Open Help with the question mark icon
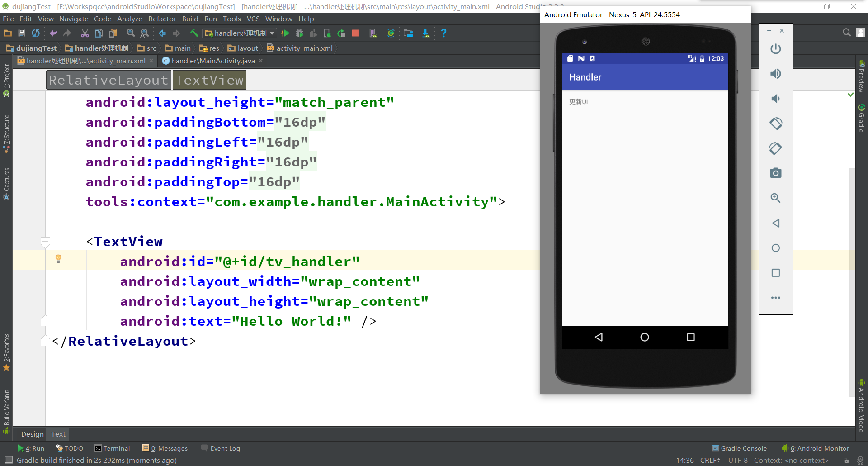Viewport: 868px width, 466px height. click(x=443, y=33)
